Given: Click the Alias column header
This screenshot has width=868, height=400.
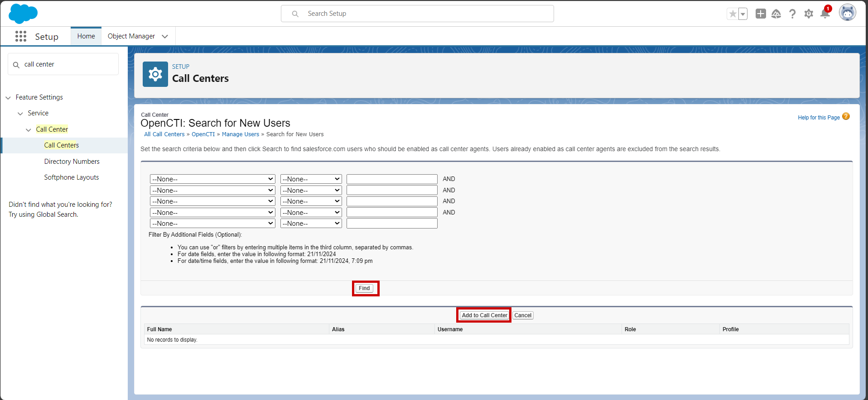Looking at the screenshot, I should tap(338, 329).
